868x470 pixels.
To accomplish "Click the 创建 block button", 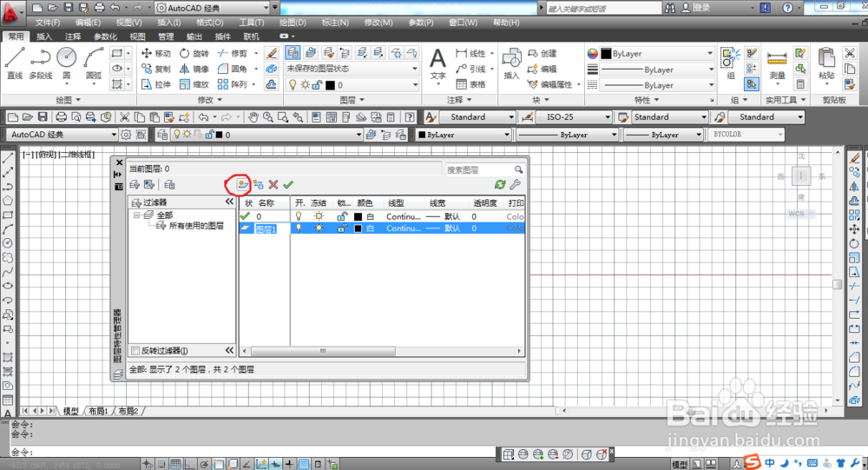I will click(542, 53).
